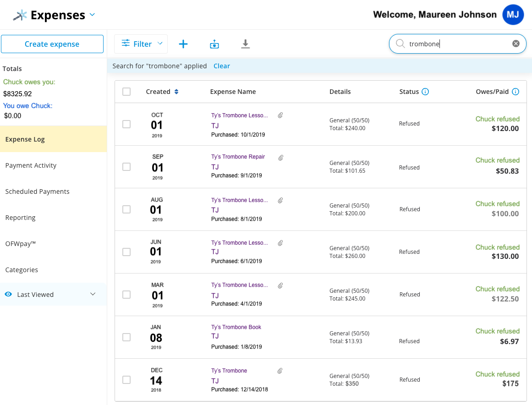Viewport: 532px width, 405px height.
Task: Click inside the trombone search field
Action: pos(457,44)
